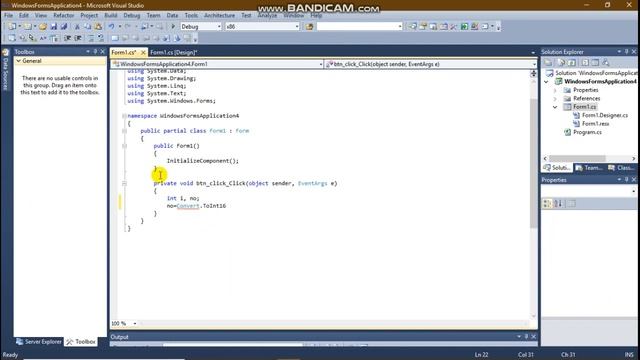
Task: Open the btn_click_Click member dropdown
Action: (534, 64)
